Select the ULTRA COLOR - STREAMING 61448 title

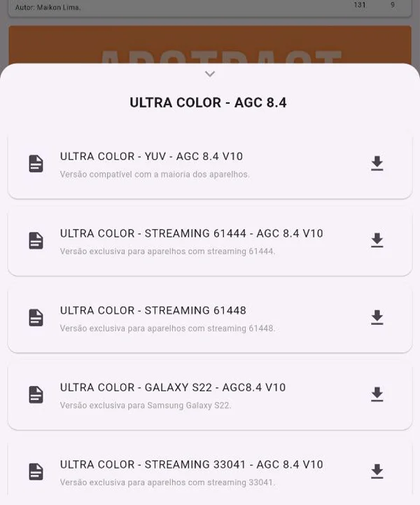[153, 310]
